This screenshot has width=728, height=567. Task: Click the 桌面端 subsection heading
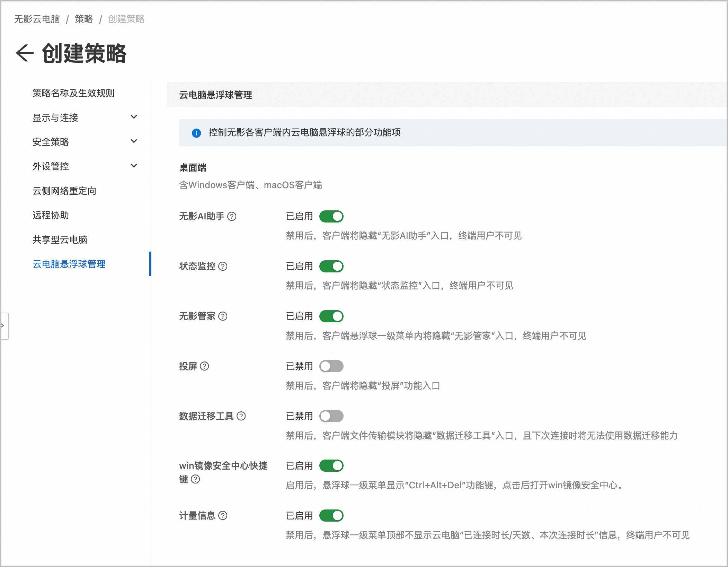click(x=193, y=168)
